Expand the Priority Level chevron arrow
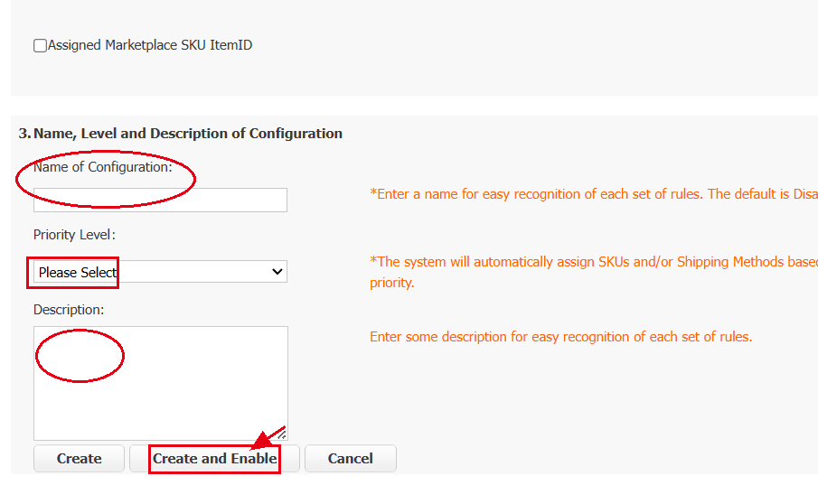This screenshot has width=818, height=504. click(x=277, y=272)
